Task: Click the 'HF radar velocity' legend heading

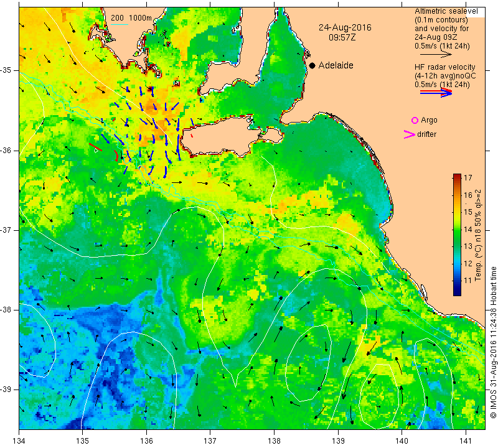Action: pos(444,67)
